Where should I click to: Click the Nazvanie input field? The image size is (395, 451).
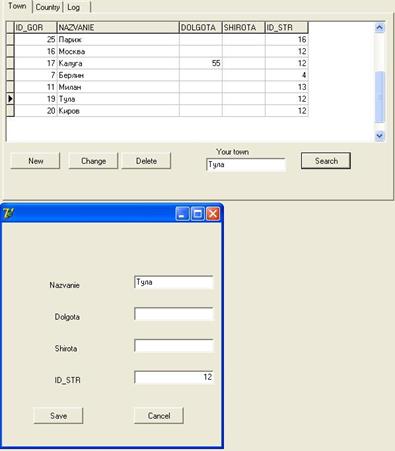[174, 282]
